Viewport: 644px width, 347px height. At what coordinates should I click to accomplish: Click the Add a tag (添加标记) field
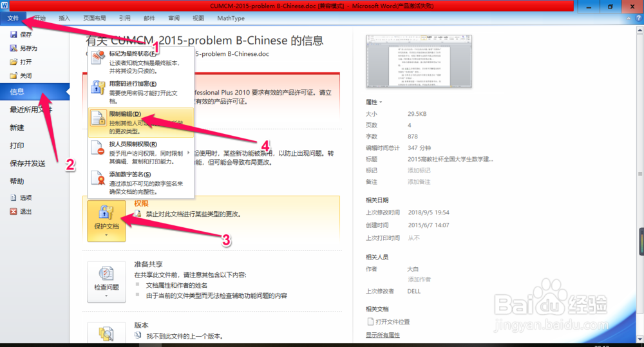click(419, 171)
